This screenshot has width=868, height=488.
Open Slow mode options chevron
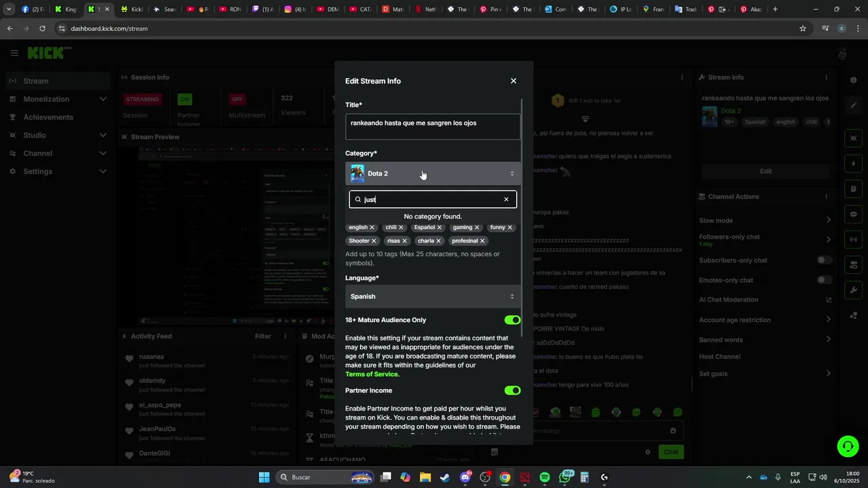coord(828,220)
